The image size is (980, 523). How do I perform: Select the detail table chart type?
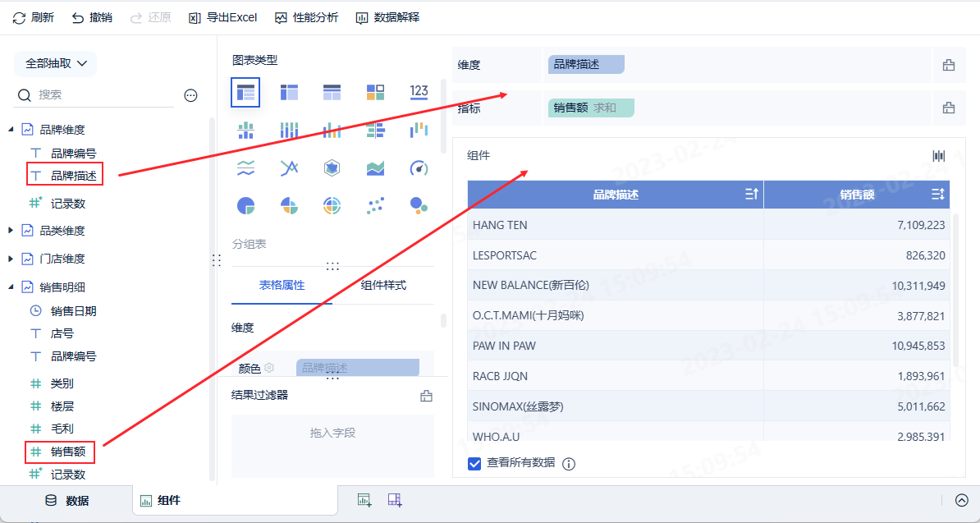click(x=332, y=93)
